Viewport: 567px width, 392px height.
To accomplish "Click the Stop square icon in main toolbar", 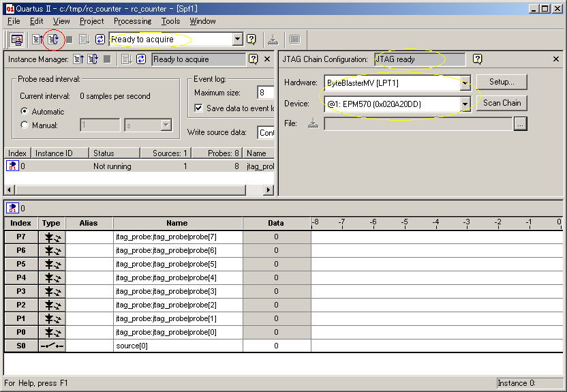I will coord(69,39).
